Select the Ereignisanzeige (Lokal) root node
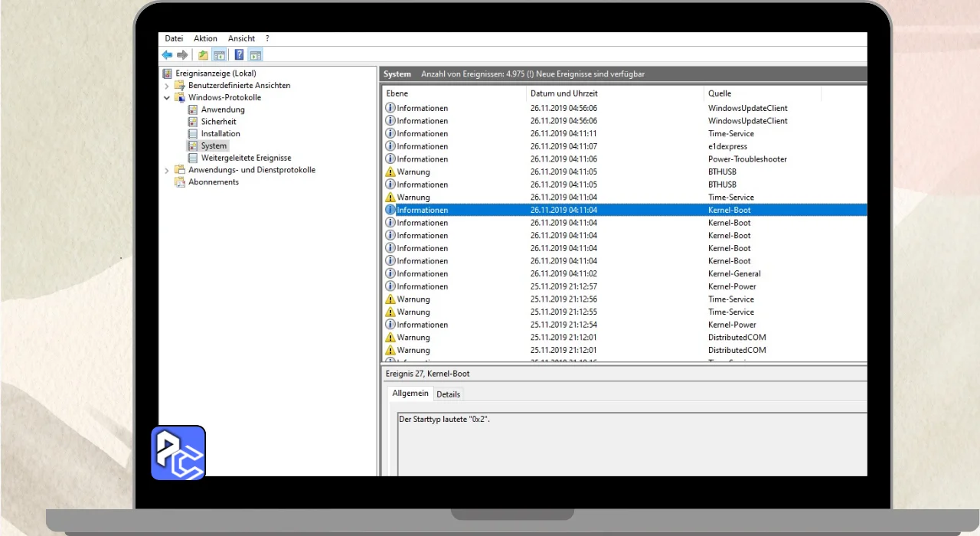Image resolution: width=980 pixels, height=536 pixels. point(216,74)
